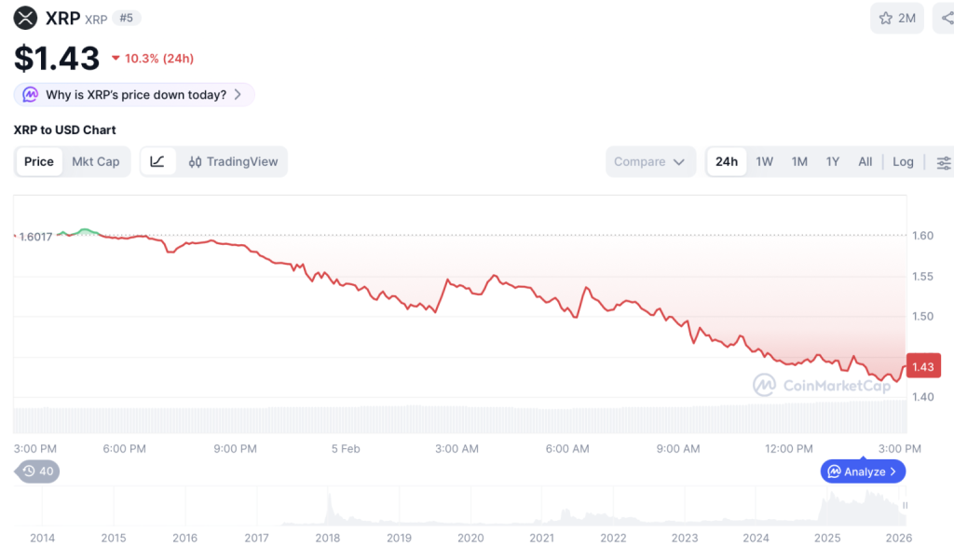
Task: Toggle Log scale on chart
Action: 903,161
